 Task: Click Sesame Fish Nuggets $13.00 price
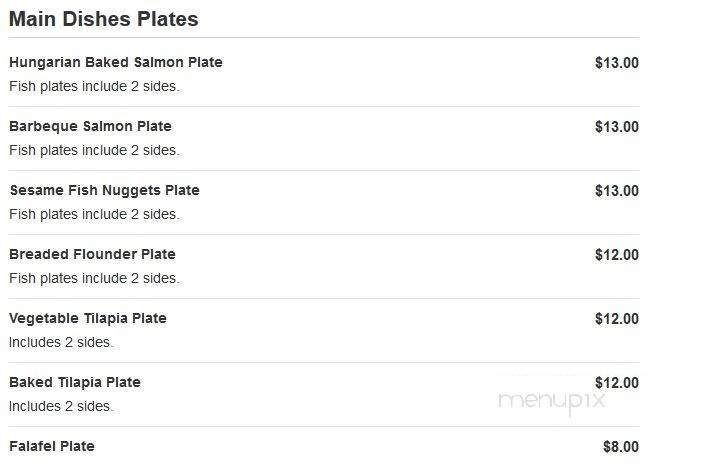pyautogui.click(x=617, y=191)
